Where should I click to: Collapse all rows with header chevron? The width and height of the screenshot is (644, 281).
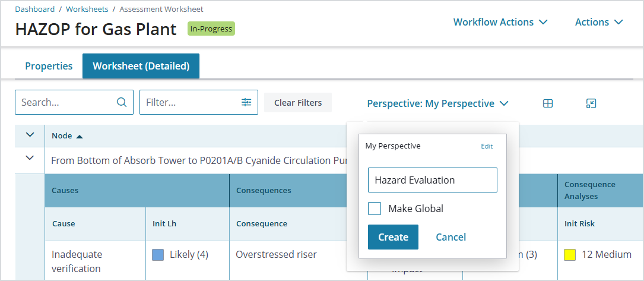pos(30,135)
